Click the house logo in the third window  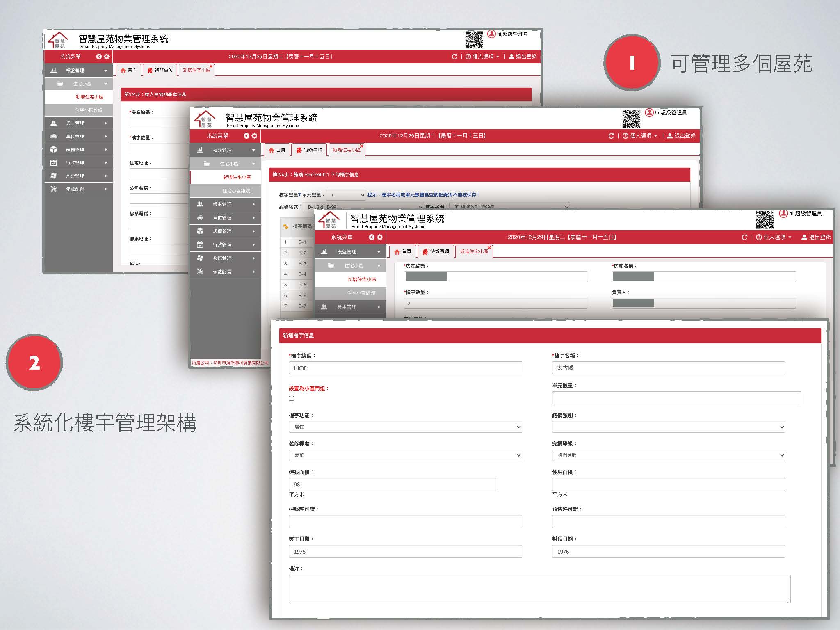[x=329, y=221]
